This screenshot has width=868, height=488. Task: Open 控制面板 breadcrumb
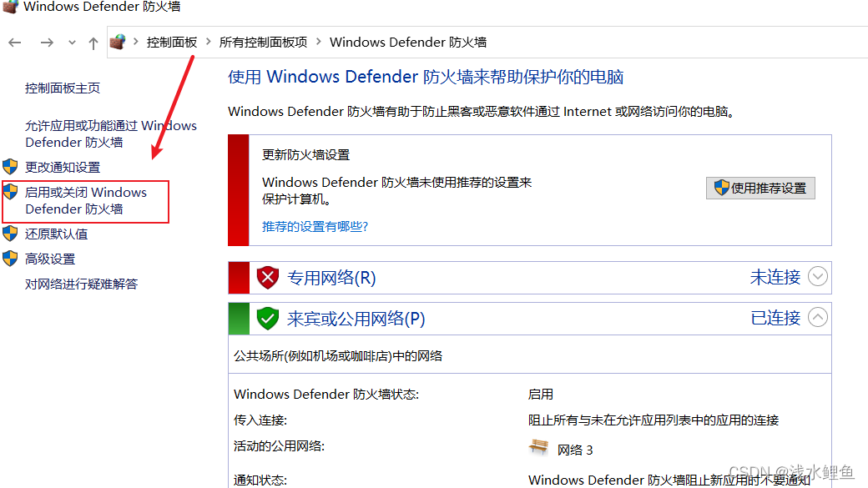click(x=172, y=42)
